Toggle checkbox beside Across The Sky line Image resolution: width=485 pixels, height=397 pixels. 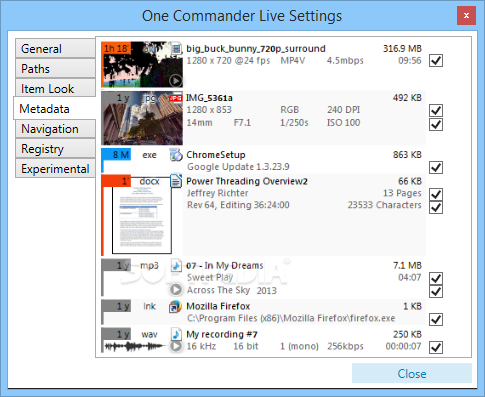(436, 291)
